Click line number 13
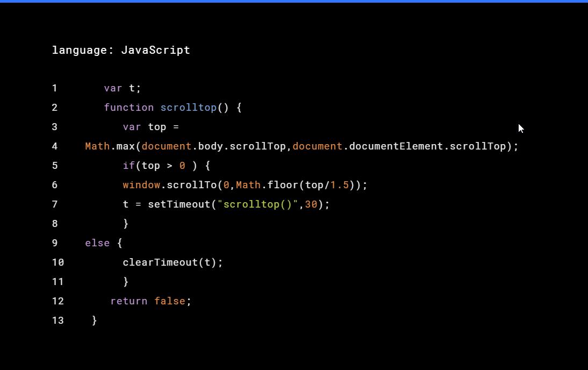 click(58, 321)
